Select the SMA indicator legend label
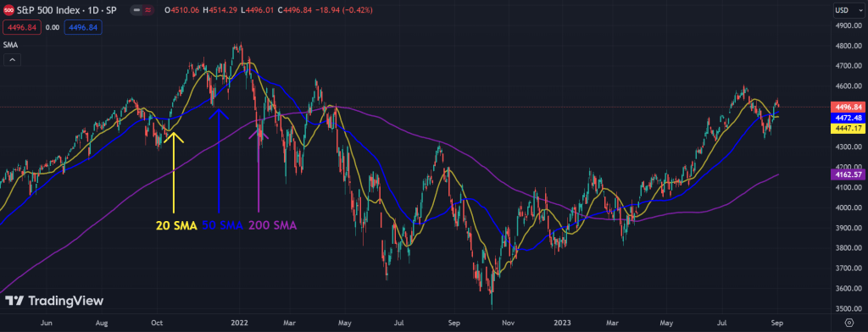868x332 pixels. pos(9,45)
